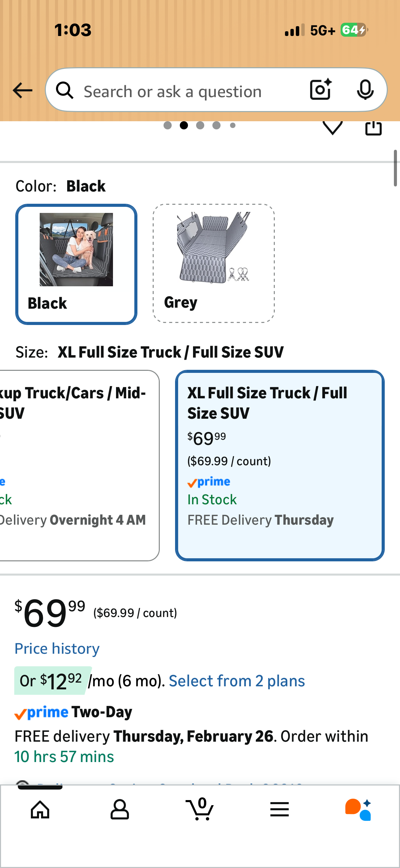400x868 pixels.
Task: Choose XL Full Size Truck size option
Action: point(280,465)
